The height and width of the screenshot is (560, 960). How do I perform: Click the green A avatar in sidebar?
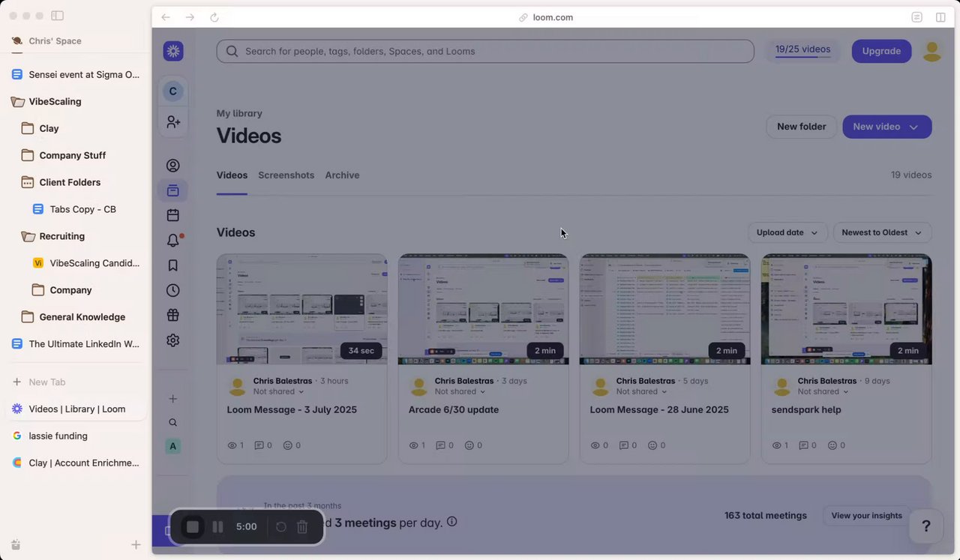tap(173, 446)
